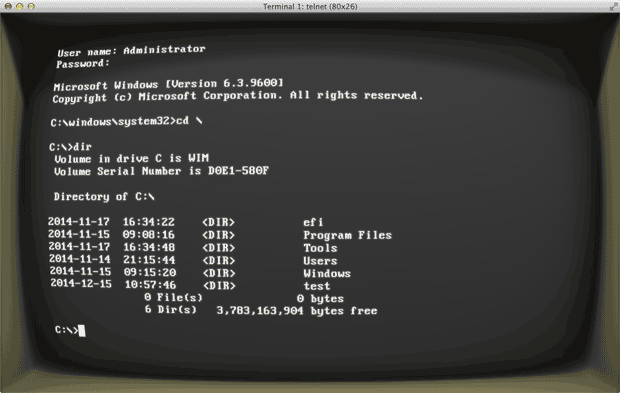The width and height of the screenshot is (620, 393).
Task: Click the fullscreen arrows icon in title bar
Action: [613, 6]
